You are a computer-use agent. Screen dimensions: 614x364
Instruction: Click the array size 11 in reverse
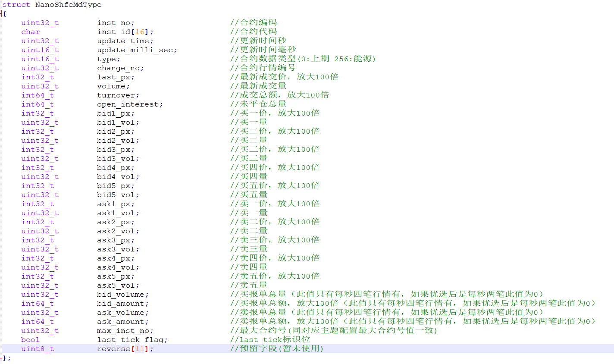[140, 349]
